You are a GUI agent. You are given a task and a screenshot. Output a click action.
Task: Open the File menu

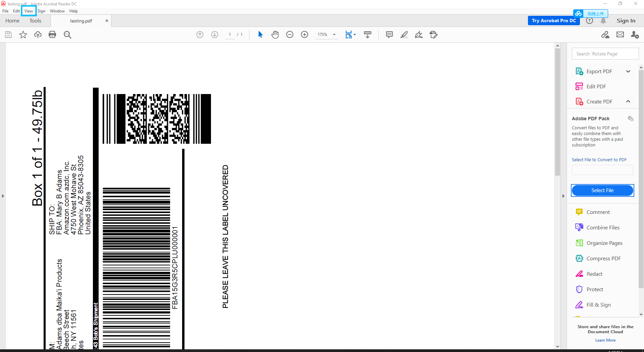pos(5,11)
